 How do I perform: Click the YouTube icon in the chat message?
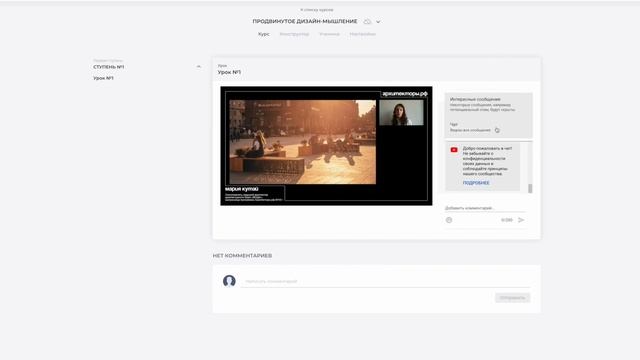click(x=454, y=150)
